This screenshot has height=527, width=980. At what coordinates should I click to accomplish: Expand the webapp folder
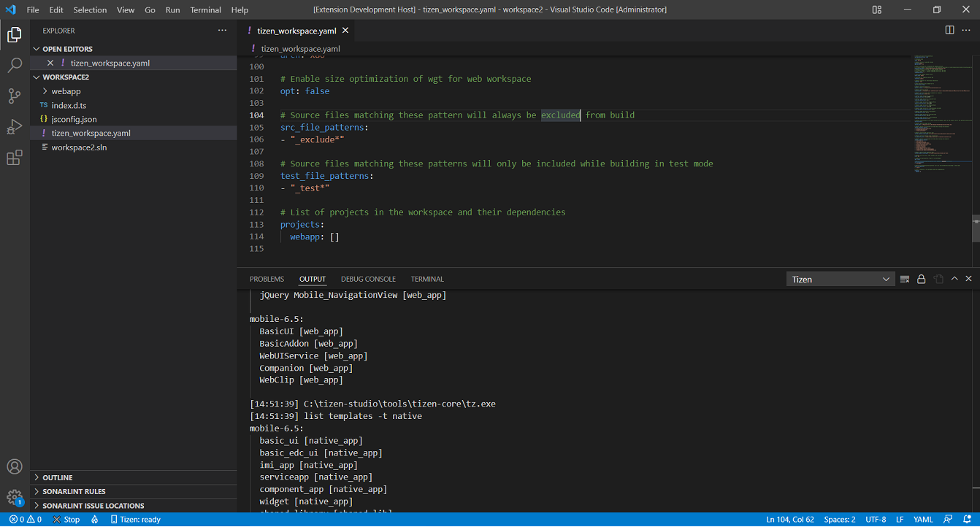(x=66, y=91)
